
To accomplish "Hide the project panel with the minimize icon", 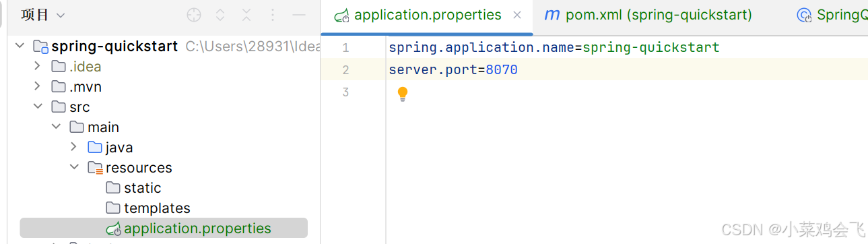I will click(x=299, y=15).
